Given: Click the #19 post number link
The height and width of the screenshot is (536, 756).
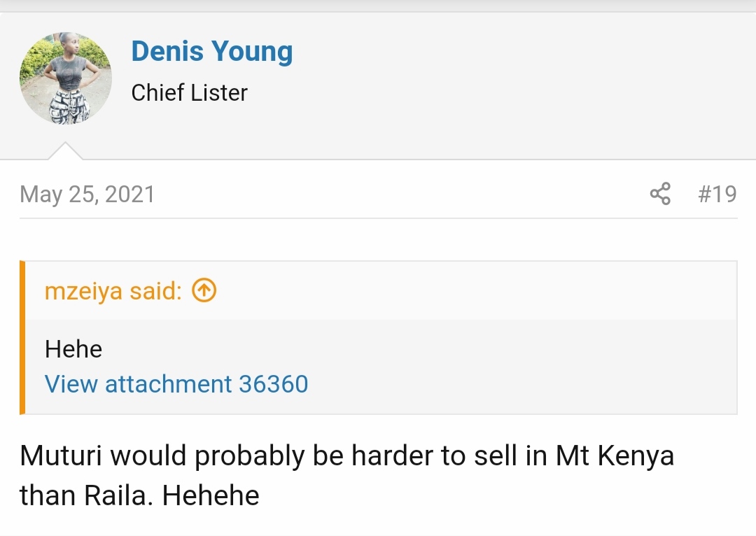Looking at the screenshot, I should coord(717,194).
